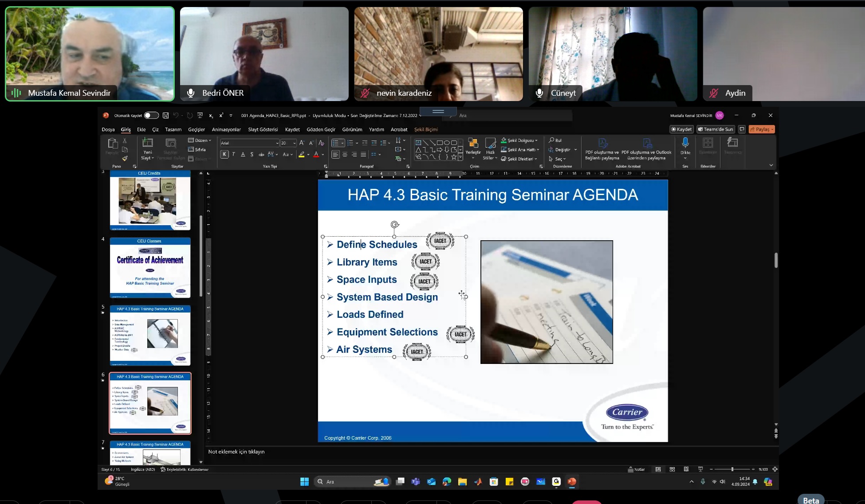Apply center text alignment
865x504 pixels.
point(345,155)
